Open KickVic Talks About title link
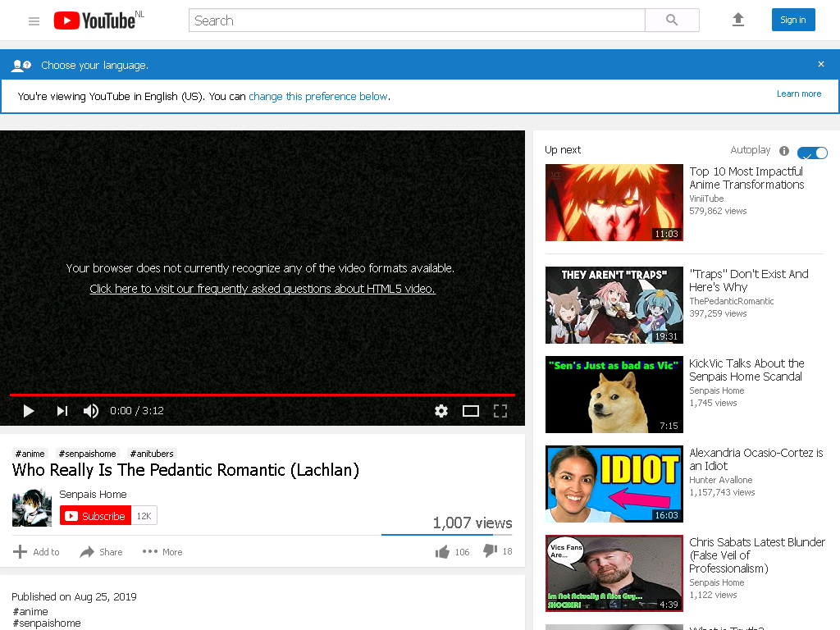 click(x=746, y=370)
